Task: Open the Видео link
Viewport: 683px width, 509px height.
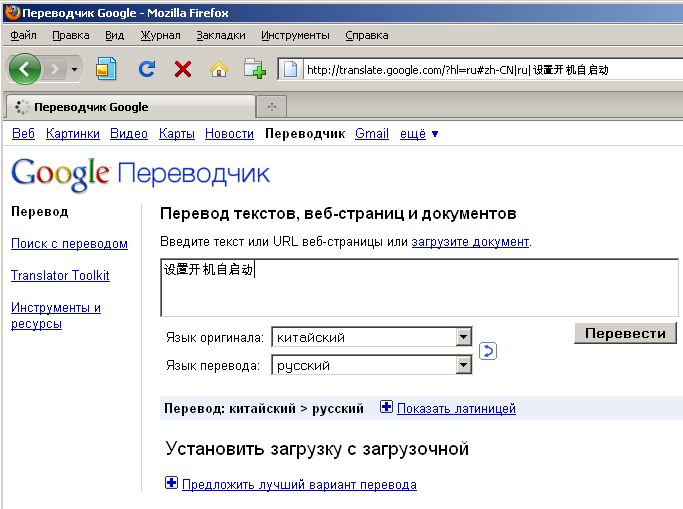Action: 129,133
